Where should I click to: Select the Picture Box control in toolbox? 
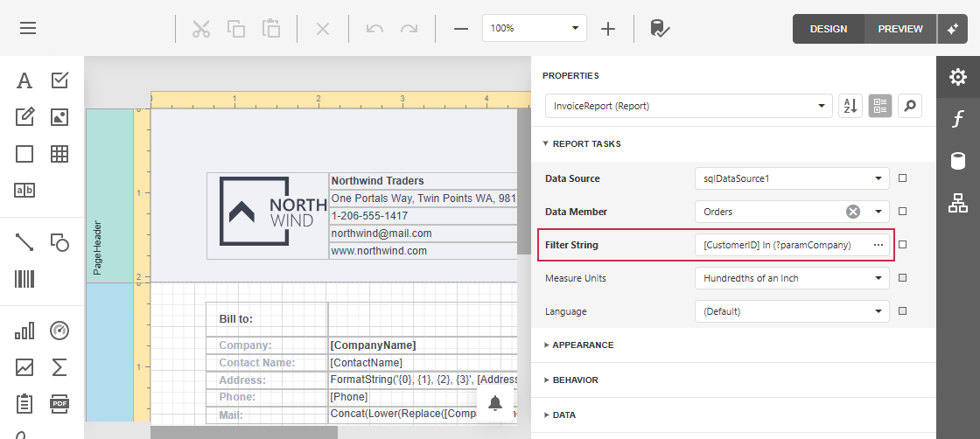(59, 117)
